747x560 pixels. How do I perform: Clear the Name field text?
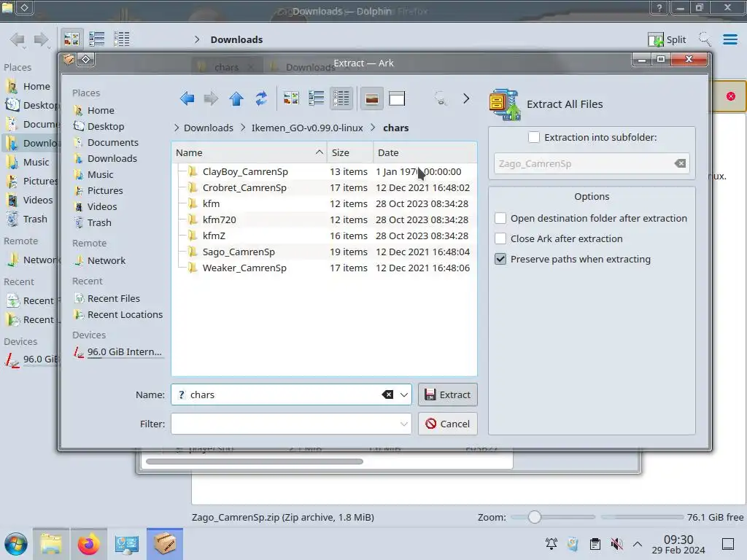(388, 394)
